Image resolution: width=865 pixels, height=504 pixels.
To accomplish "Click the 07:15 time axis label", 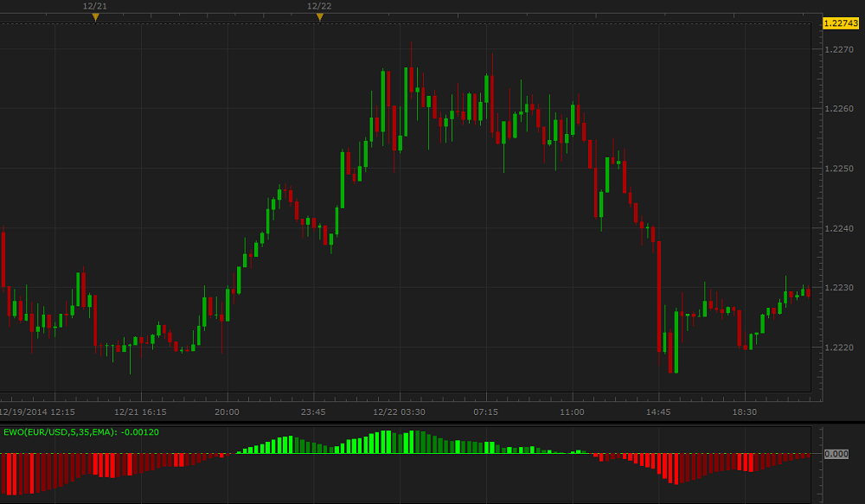I will (x=485, y=411).
